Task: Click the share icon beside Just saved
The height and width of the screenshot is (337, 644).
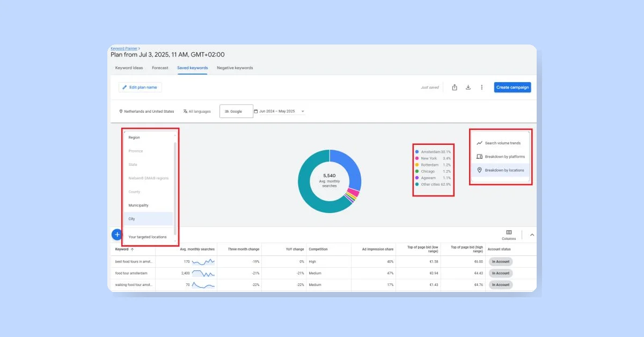Action: pyautogui.click(x=455, y=87)
